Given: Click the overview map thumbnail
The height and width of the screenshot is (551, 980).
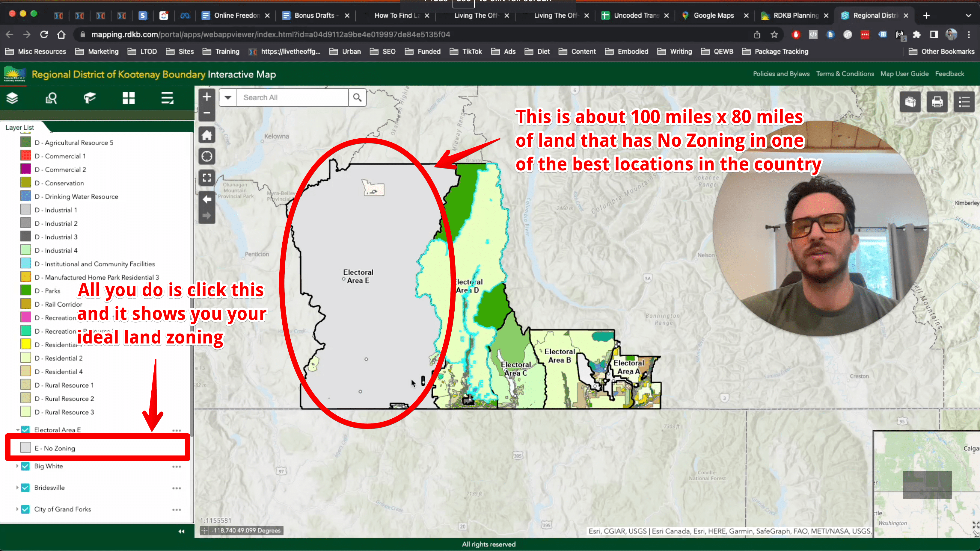Looking at the screenshot, I should [926, 484].
